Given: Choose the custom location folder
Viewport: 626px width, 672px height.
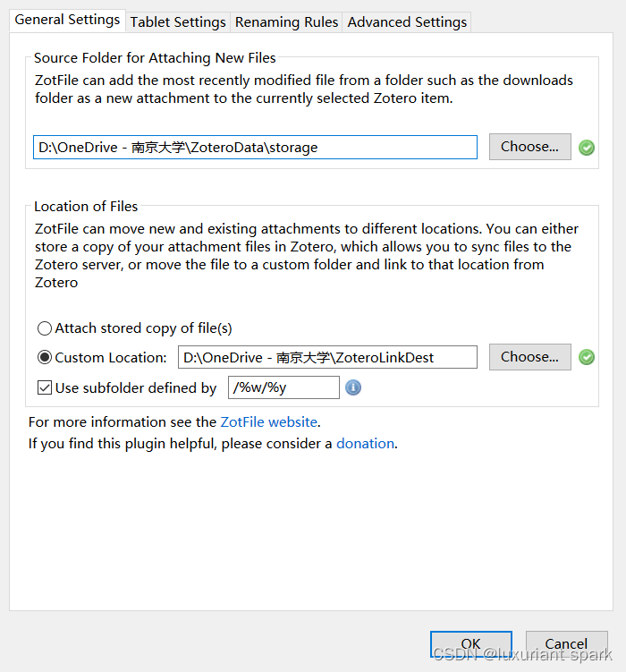Looking at the screenshot, I should click(529, 356).
